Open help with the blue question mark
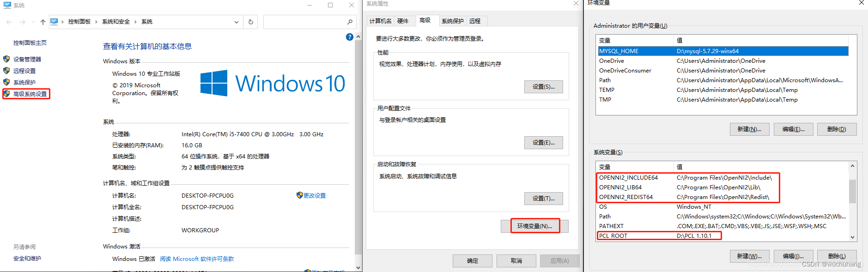The width and height of the screenshot is (868, 272). click(350, 37)
